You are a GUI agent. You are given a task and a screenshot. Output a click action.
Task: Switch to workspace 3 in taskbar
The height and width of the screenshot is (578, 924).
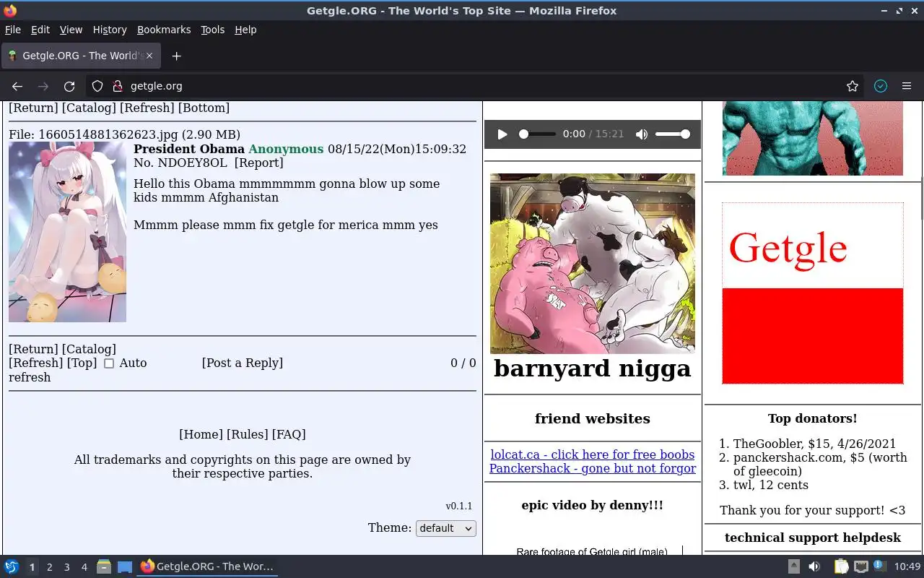point(66,567)
